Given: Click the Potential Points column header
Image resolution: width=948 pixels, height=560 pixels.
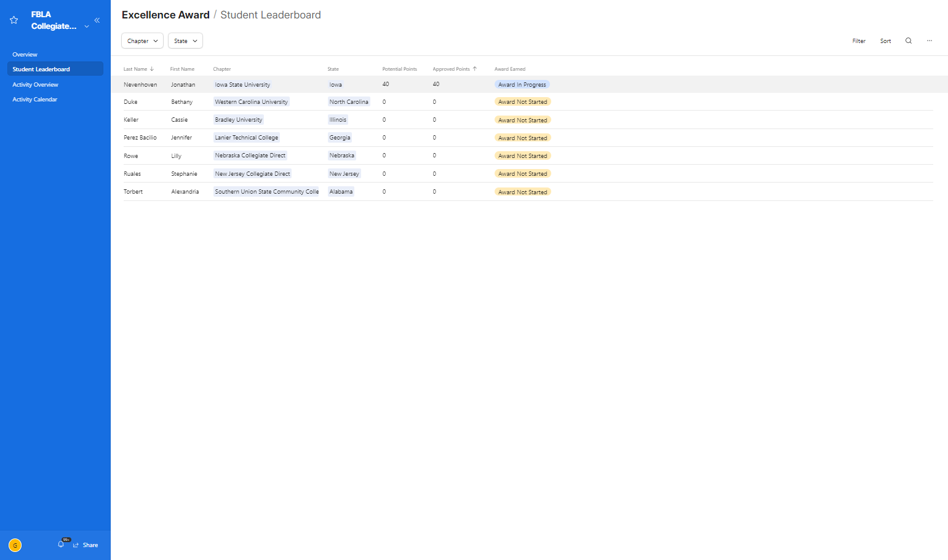Looking at the screenshot, I should pyautogui.click(x=400, y=69).
